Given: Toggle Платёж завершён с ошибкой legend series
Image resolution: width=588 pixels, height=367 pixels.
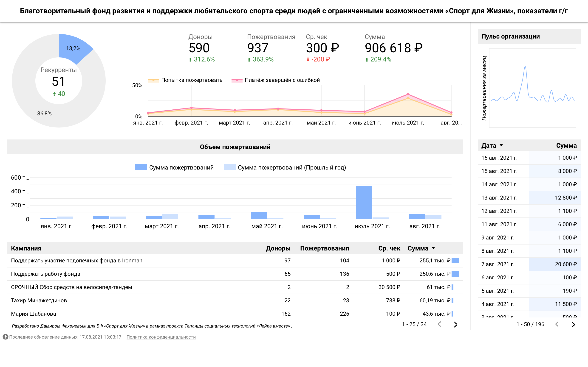Looking at the screenshot, I should [282, 80].
